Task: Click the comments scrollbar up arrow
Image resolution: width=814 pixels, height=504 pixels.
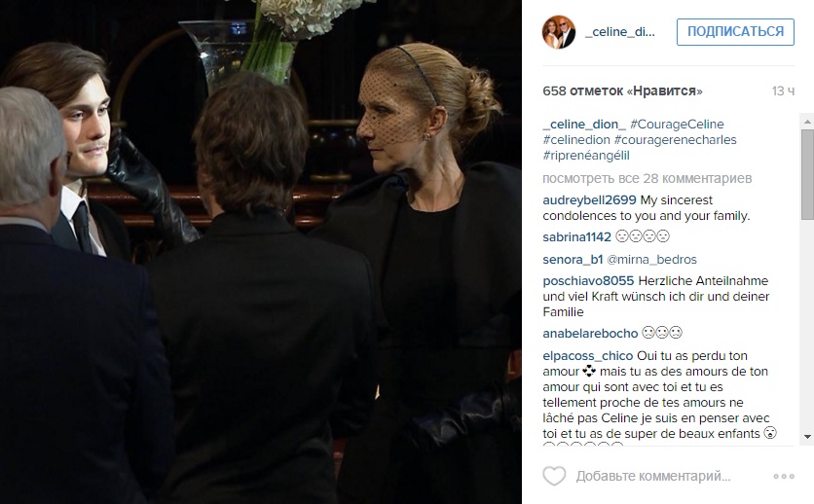Action: click(807, 122)
